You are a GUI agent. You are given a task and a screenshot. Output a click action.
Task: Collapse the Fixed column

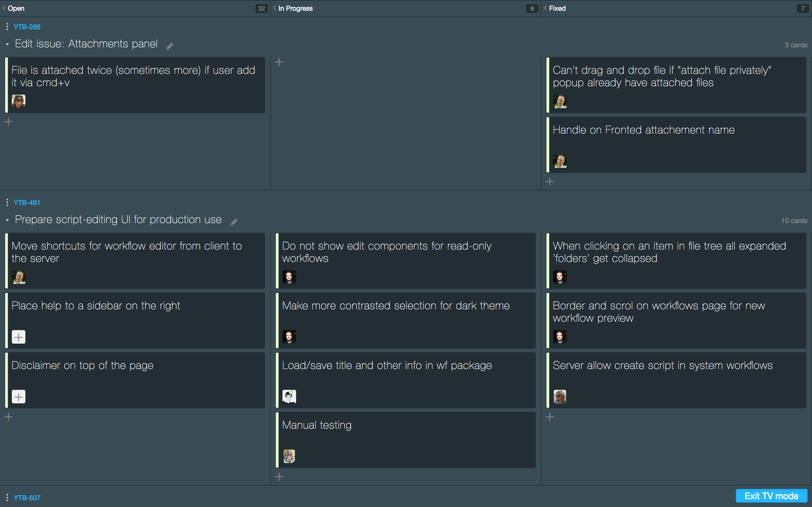(x=545, y=8)
